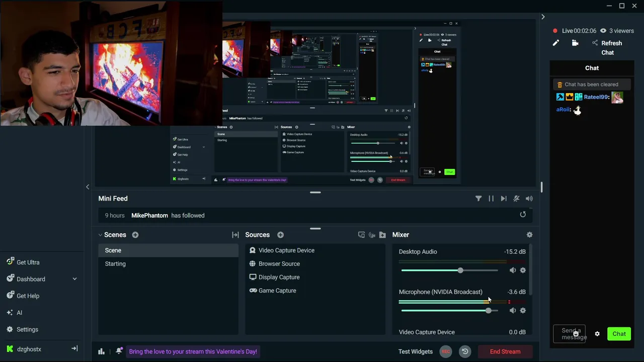Screen dimensions: 644x362
Task: Click the scene device icon in Sources header
Action: tap(361, 235)
